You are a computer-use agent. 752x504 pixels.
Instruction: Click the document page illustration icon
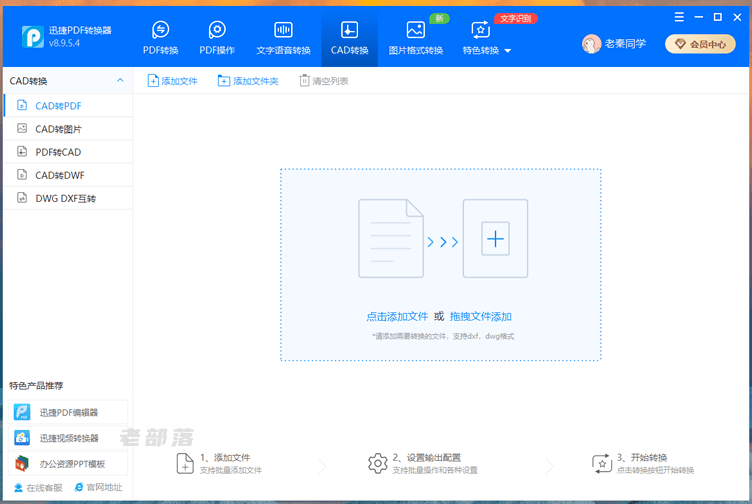pyautogui.click(x=391, y=238)
